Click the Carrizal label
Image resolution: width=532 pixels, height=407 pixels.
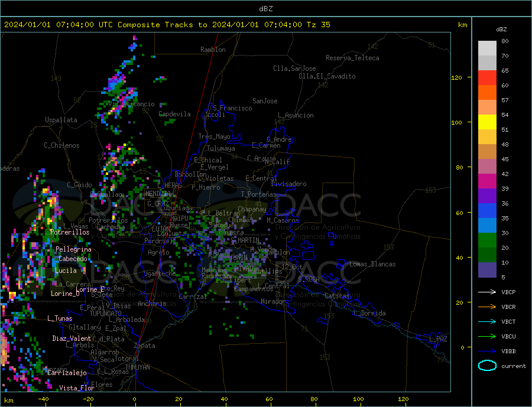coord(193,297)
